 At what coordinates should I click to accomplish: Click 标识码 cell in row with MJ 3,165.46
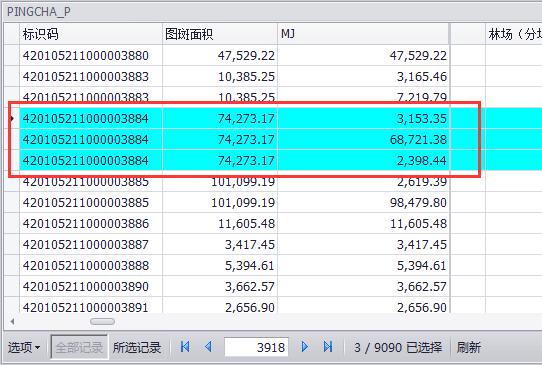91,77
